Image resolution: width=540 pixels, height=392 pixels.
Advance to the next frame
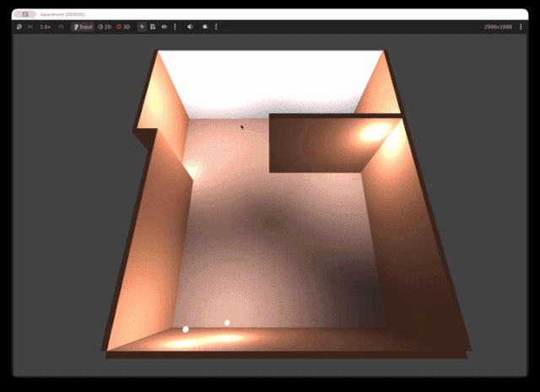tap(30, 27)
